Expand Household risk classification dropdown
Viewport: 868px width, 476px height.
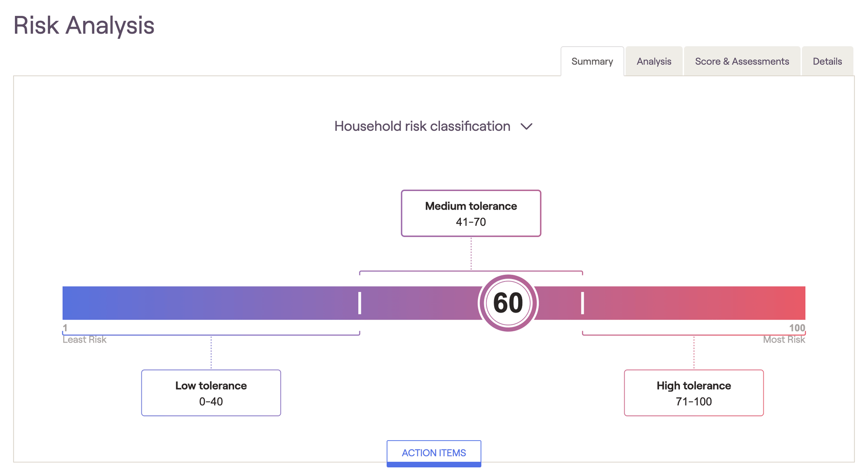(422, 126)
